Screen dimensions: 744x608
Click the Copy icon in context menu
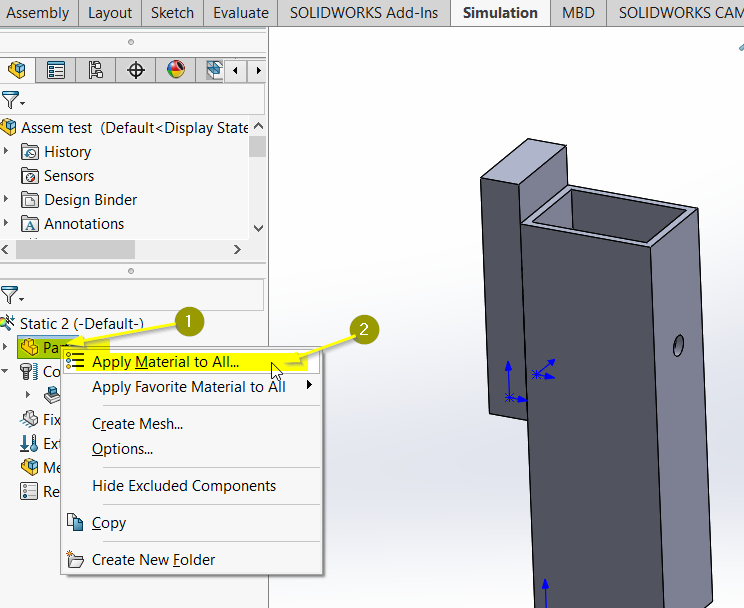tap(75, 522)
